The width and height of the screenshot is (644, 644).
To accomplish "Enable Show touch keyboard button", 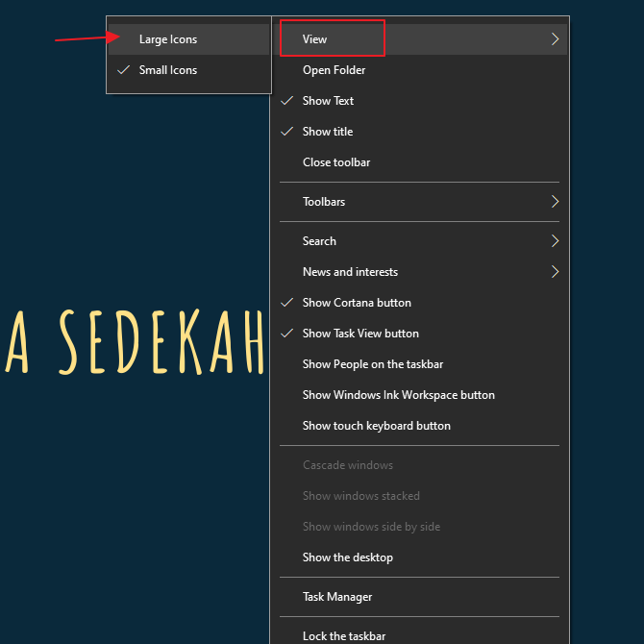I will click(376, 426).
